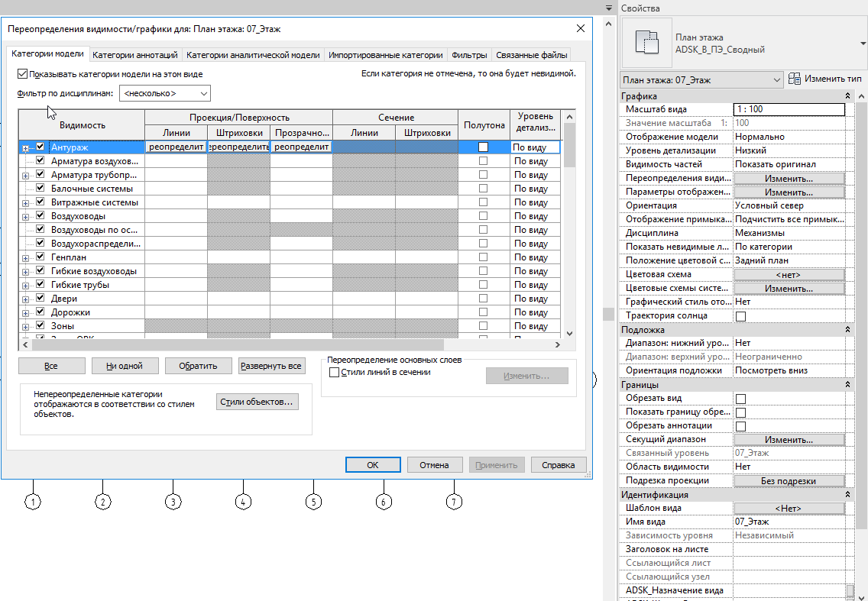
Task: Select the Дорожки category row
Action: (x=290, y=312)
